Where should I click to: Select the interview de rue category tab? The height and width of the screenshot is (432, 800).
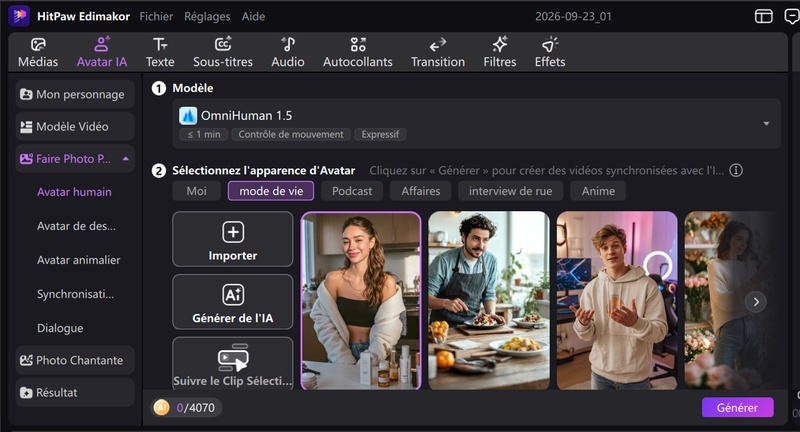tap(510, 191)
